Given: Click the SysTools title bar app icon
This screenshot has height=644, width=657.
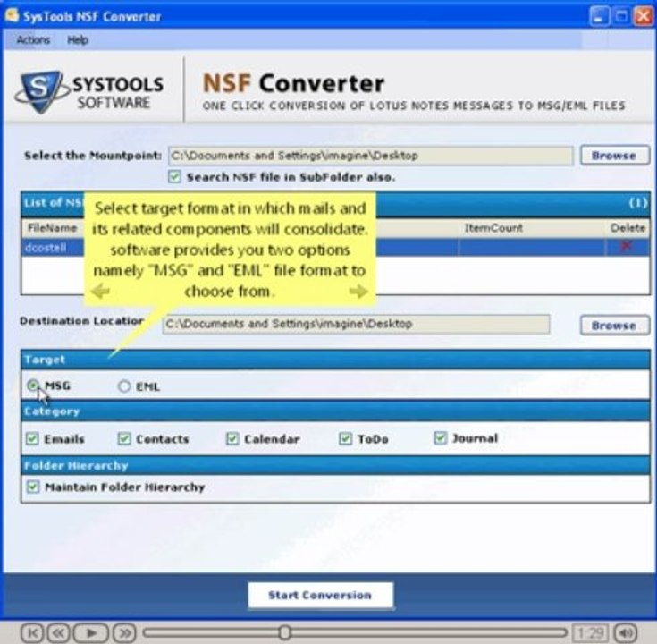Looking at the screenshot, I should tap(12, 15).
